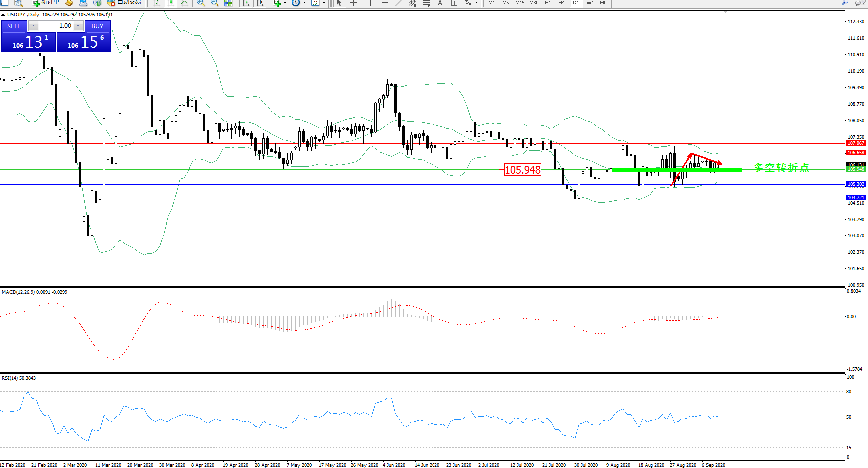The height and width of the screenshot is (468, 868).
Task: Toggle the chart auto scroll icon
Action: click(x=246, y=3)
